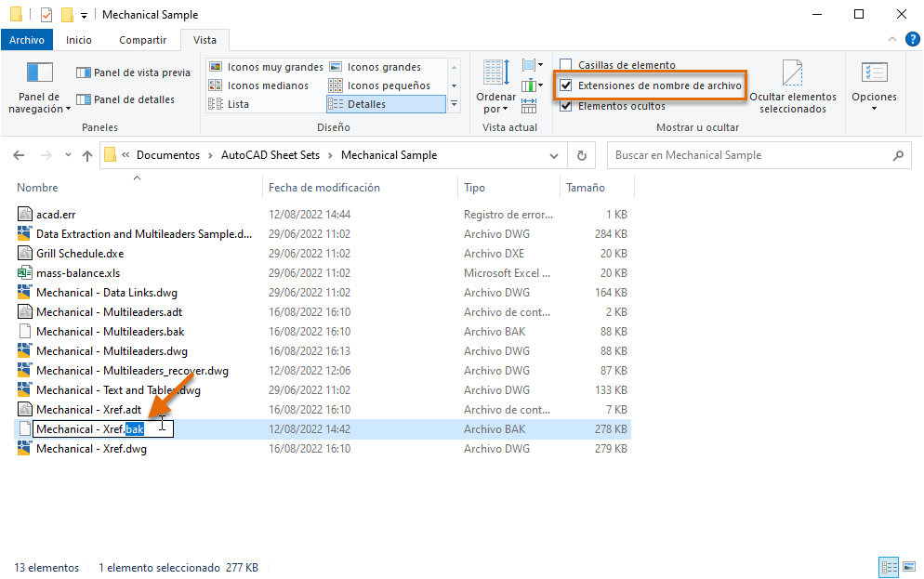Expand the hidden path chevron in address bar
This screenshot has width=924, height=579.
tap(125, 155)
